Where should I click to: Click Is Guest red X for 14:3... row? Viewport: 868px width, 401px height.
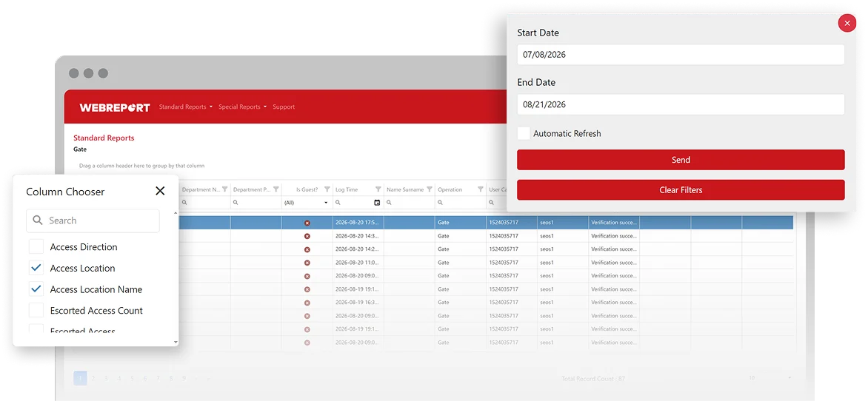307,235
